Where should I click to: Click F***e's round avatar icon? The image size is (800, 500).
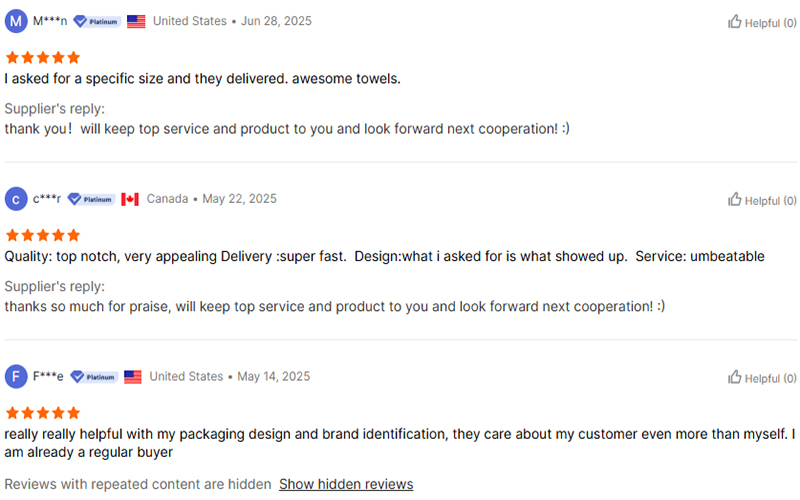click(16, 377)
